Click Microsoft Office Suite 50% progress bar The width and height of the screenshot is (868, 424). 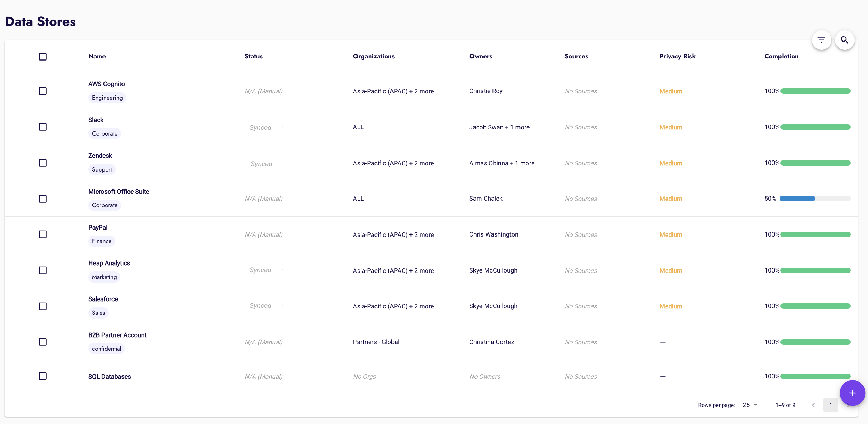point(815,199)
